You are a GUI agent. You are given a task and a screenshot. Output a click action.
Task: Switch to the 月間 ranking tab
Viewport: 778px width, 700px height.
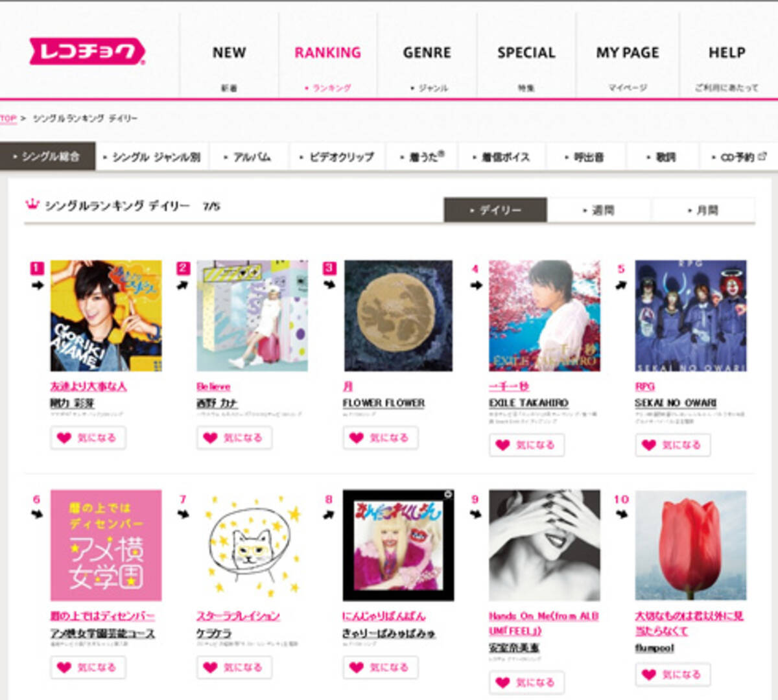tap(703, 210)
